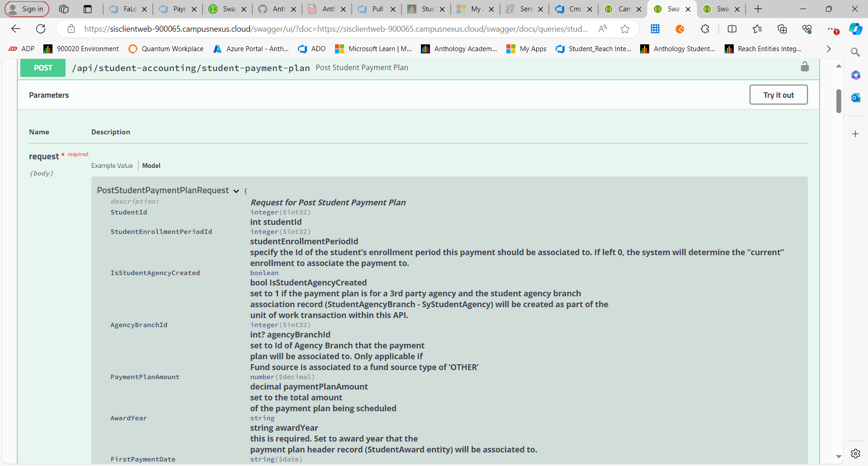
Task: Open Collections icon
Action: 782,29
